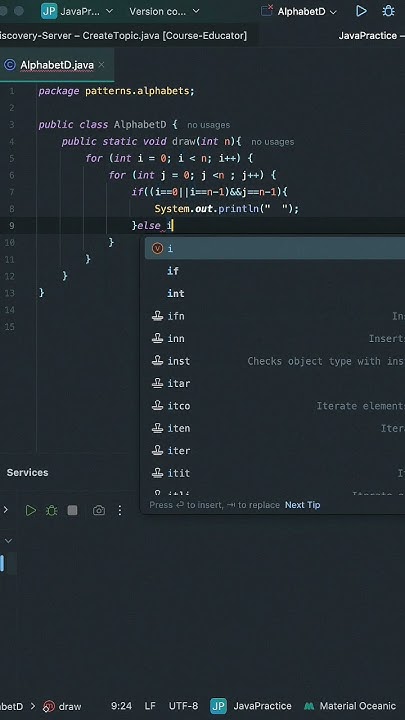
Task: Click method icon beside draw breadcrumb
Action: click(x=49, y=706)
